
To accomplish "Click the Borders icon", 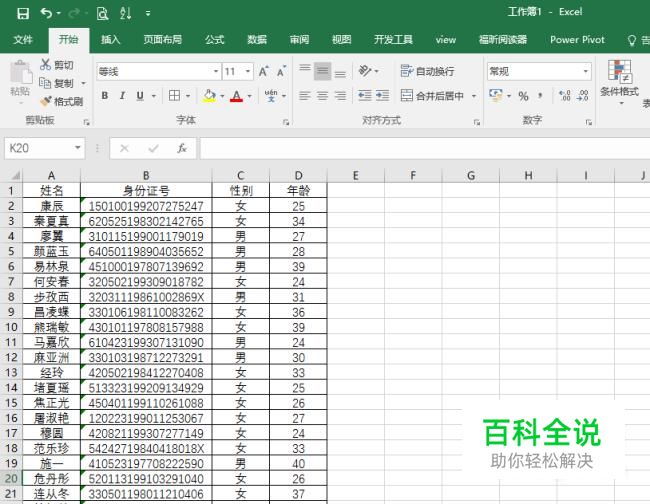I will [x=175, y=96].
